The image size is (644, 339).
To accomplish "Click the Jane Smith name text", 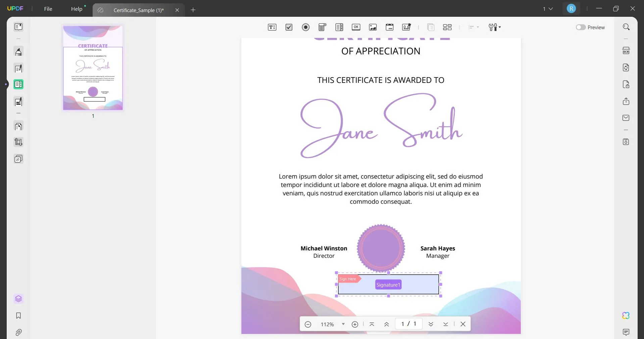I will point(382,125).
